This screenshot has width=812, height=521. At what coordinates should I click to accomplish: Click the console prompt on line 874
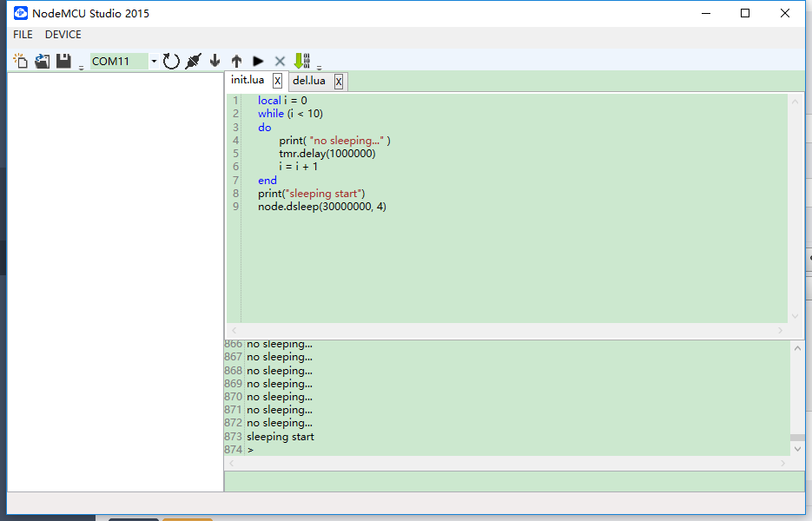coord(251,450)
